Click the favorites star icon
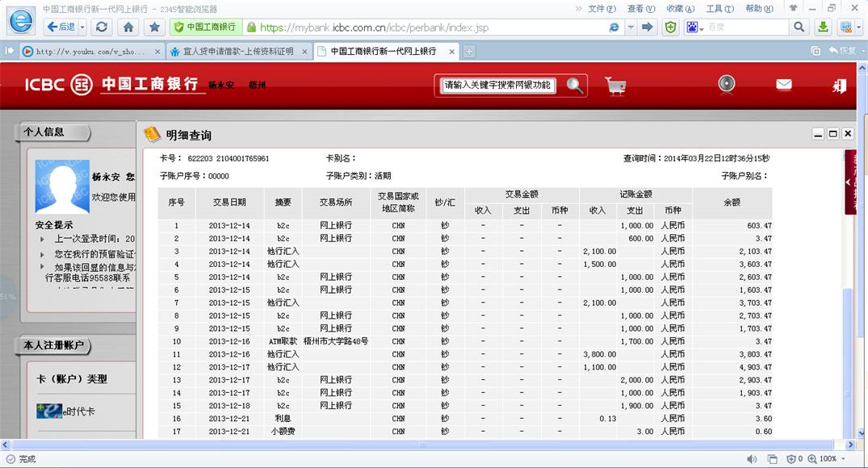This screenshot has height=468, width=868. 154,27
